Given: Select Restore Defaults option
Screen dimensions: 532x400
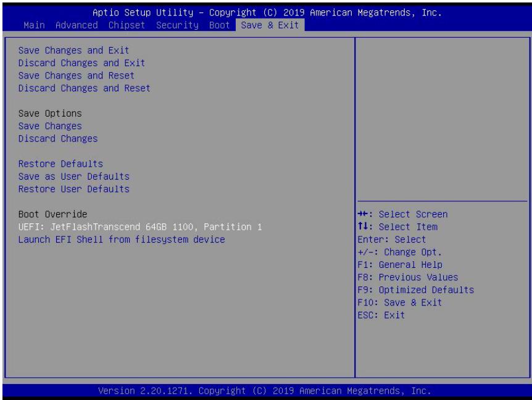Looking at the screenshot, I should (60, 164).
